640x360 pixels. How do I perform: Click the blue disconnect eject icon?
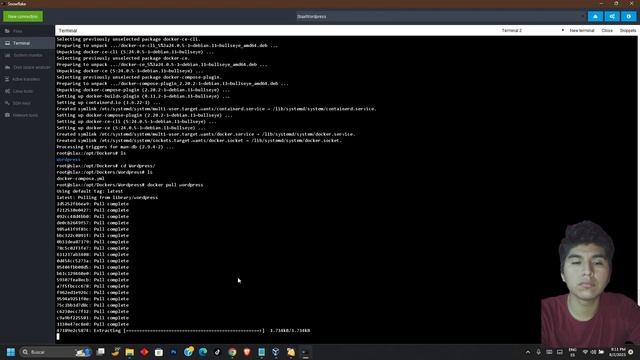click(x=596, y=16)
